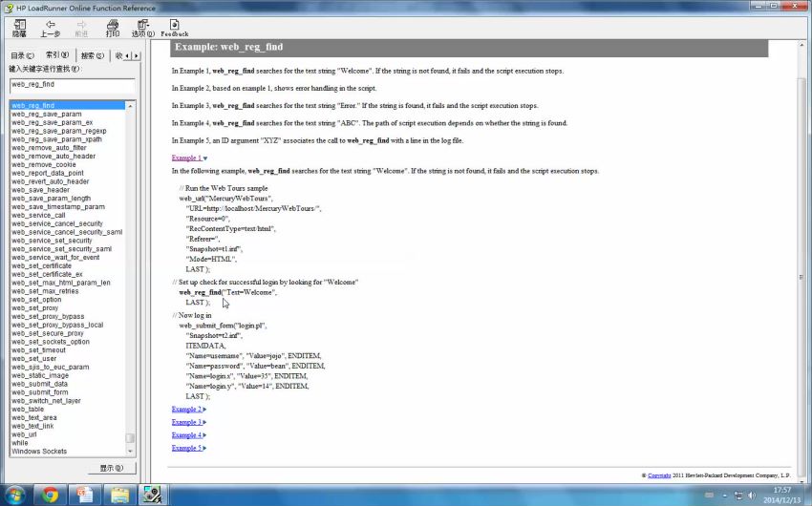The image size is (812, 506).
Task: Select web_set_certificate entry
Action: (x=41, y=266)
